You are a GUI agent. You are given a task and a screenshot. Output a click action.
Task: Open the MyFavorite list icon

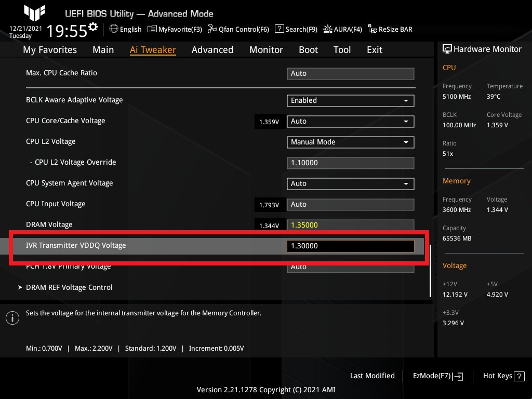tap(152, 29)
